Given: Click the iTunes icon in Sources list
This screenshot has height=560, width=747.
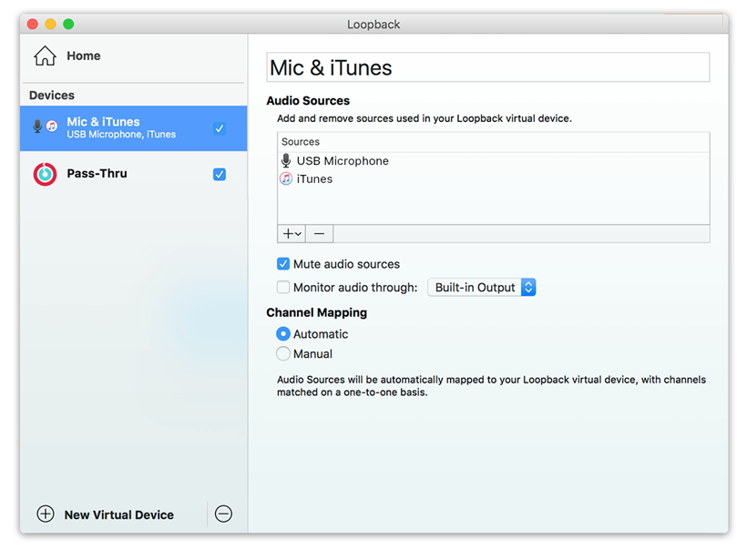Looking at the screenshot, I should coord(286,179).
